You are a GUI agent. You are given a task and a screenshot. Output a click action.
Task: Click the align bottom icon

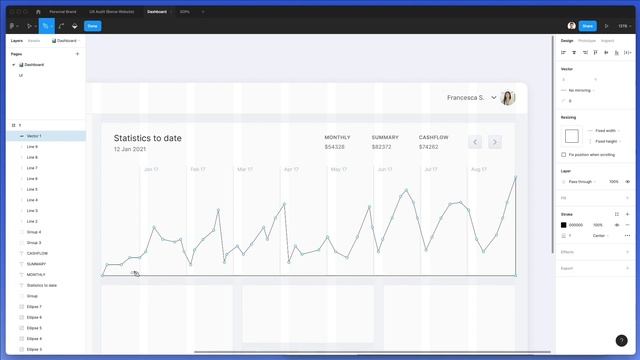(x=617, y=53)
